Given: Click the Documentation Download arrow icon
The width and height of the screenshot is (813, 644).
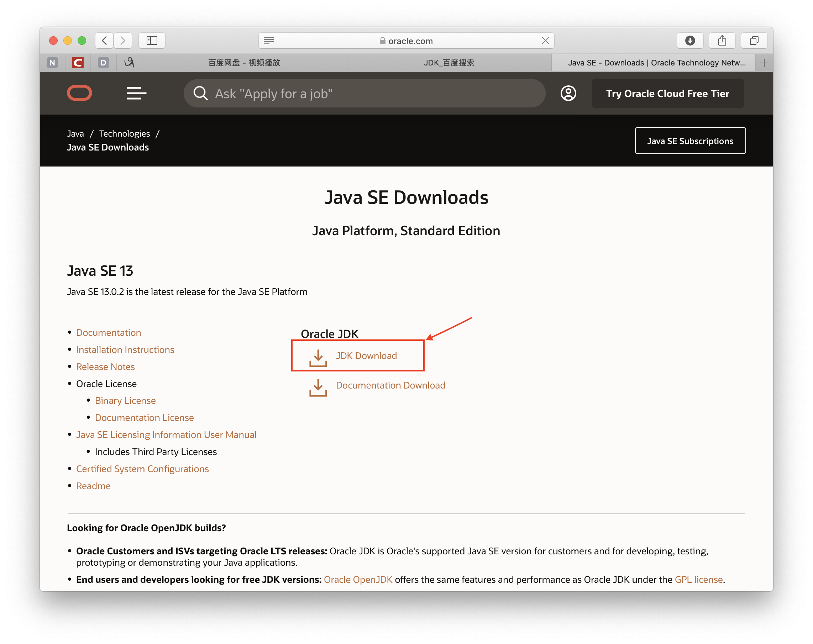Looking at the screenshot, I should click(318, 387).
